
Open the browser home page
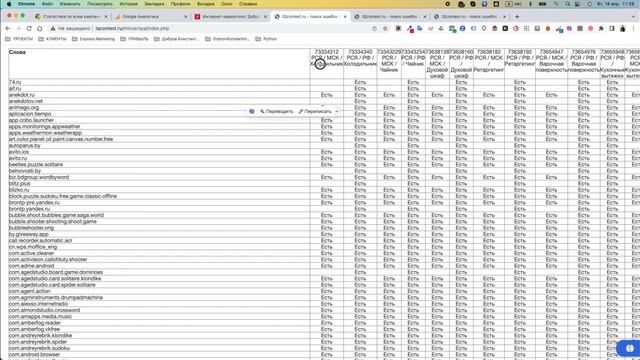(x=40, y=29)
